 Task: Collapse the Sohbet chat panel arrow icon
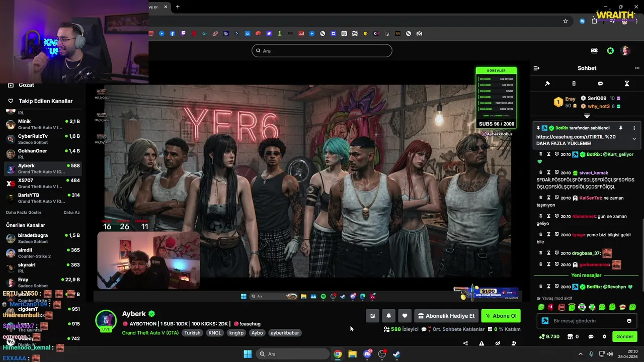[536, 68]
